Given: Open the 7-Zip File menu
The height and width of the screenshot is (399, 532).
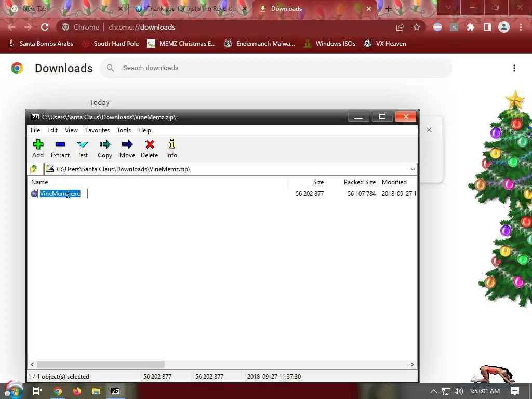Looking at the screenshot, I should (35, 130).
